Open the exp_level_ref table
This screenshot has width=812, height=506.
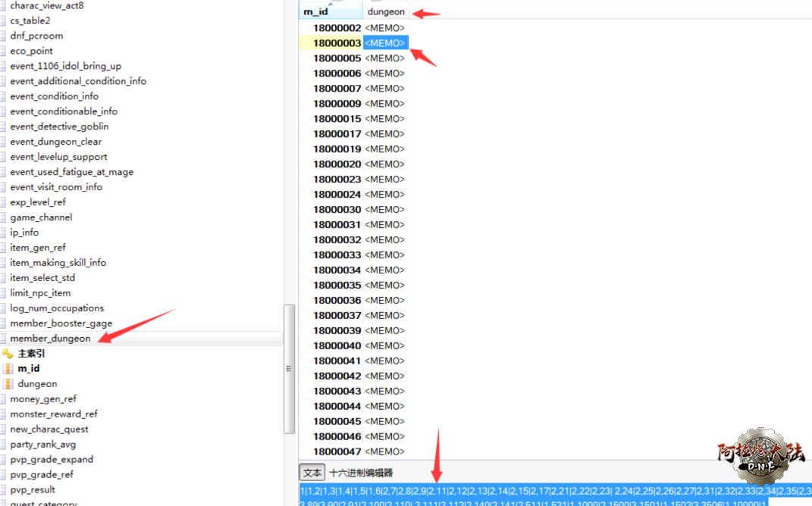point(38,202)
